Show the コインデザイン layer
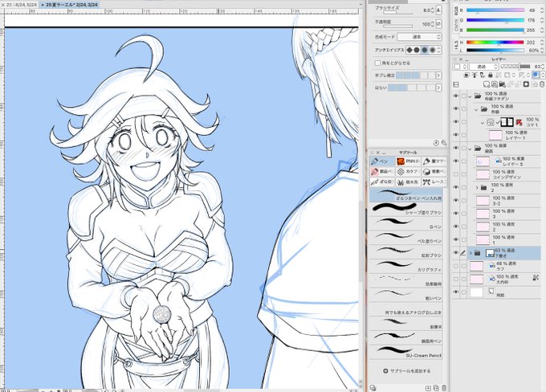This screenshot has width=546, height=392. coord(456,174)
